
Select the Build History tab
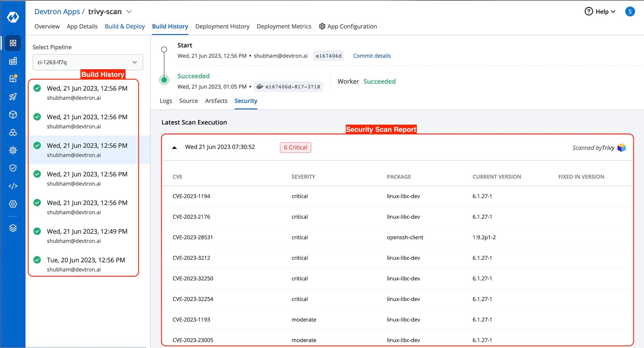point(170,26)
